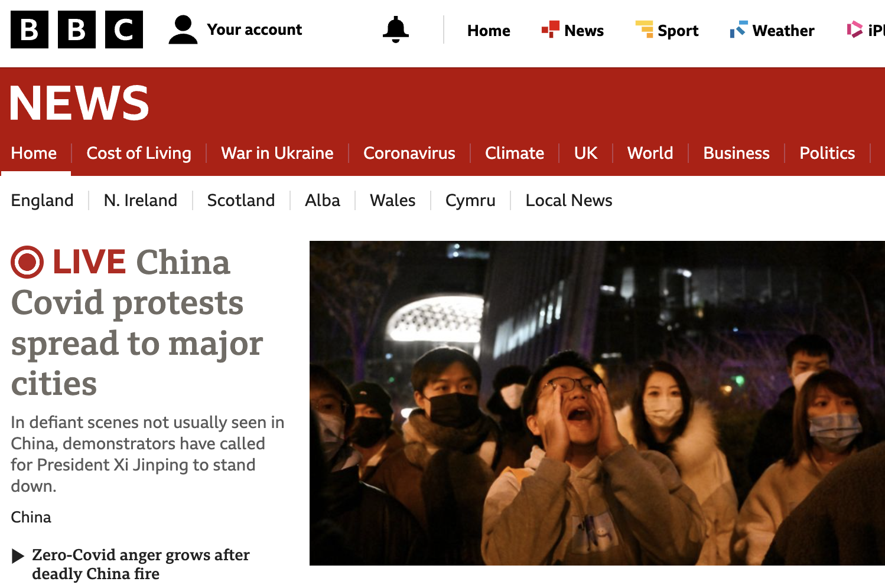Click the play triangle beside Zero-Covid story

pos(18,556)
